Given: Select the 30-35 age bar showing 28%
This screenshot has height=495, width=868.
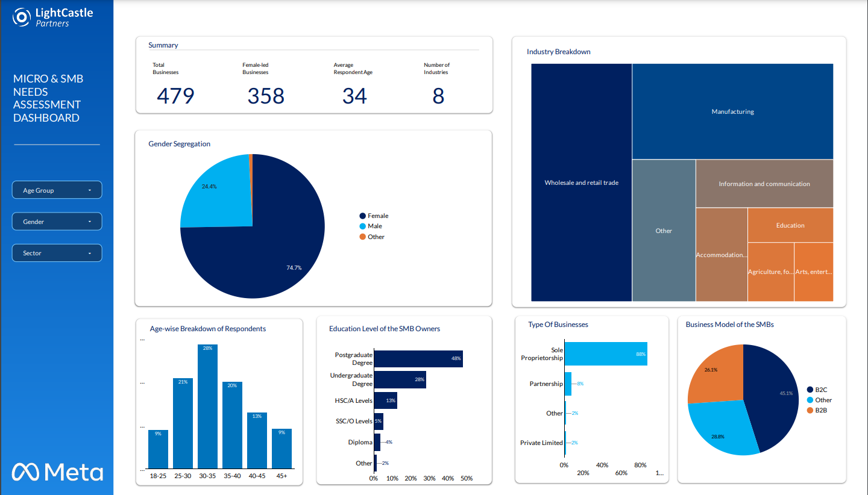Looking at the screenshot, I should pyautogui.click(x=207, y=406).
